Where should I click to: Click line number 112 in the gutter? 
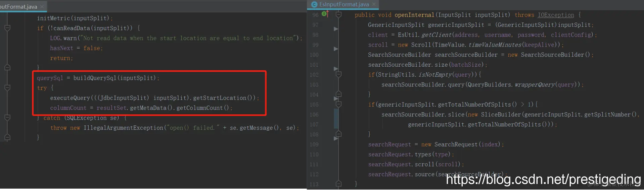pos(314,174)
